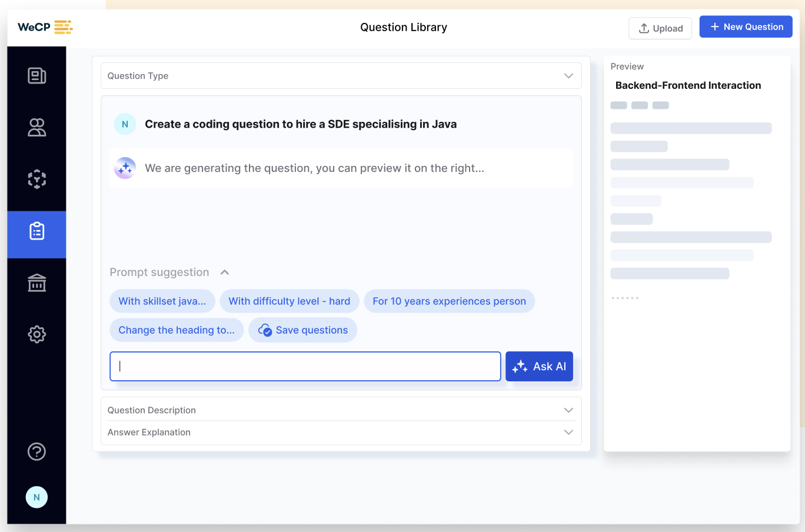The height and width of the screenshot is (532, 805).
Task: Click the cube scan icon in sidebar
Action: [x=36, y=179]
